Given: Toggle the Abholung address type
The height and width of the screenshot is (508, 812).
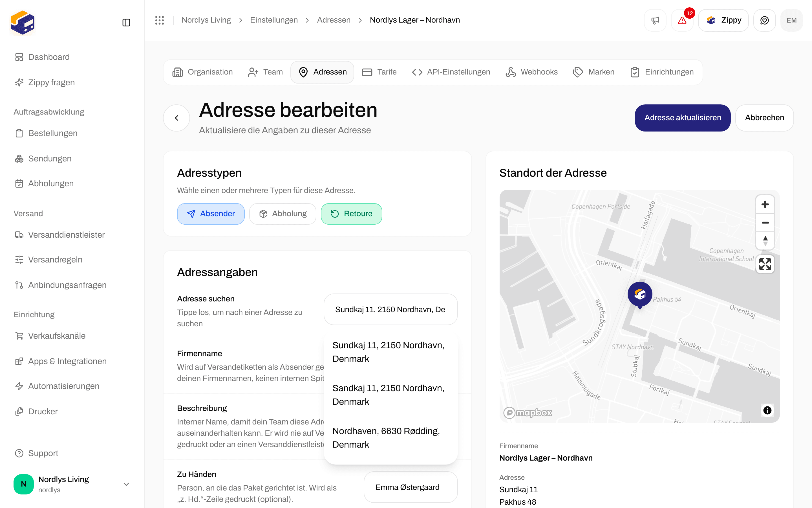Looking at the screenshot, I should tap(283, 214).
